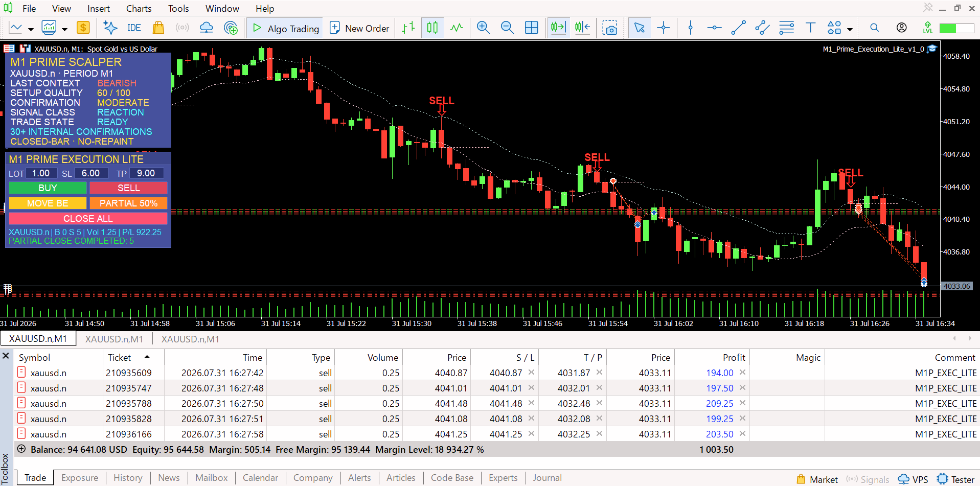Switch to the History tab
This screenshot has width=980, height=486.
coord(128,478)
